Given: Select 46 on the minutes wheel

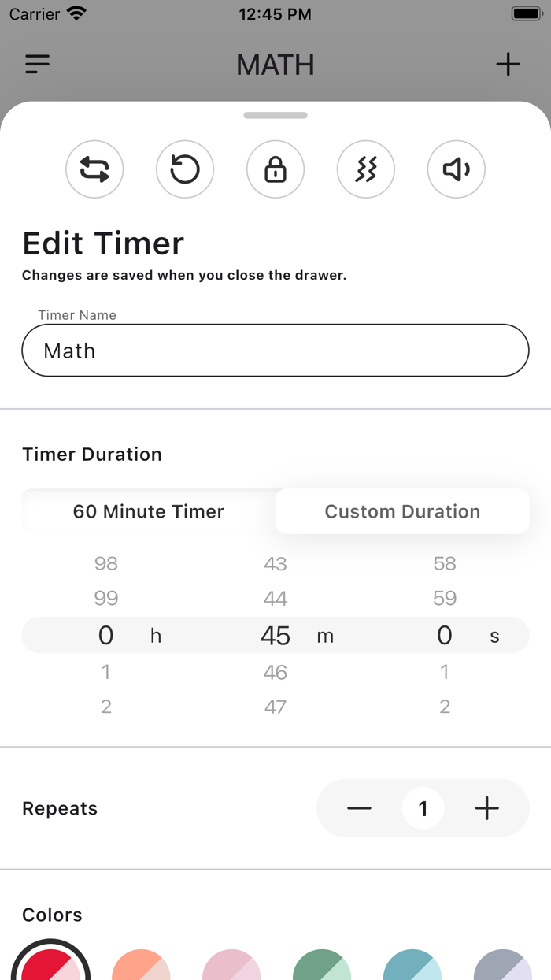Looking at the screenshot, I should click(x=275, y=671).
